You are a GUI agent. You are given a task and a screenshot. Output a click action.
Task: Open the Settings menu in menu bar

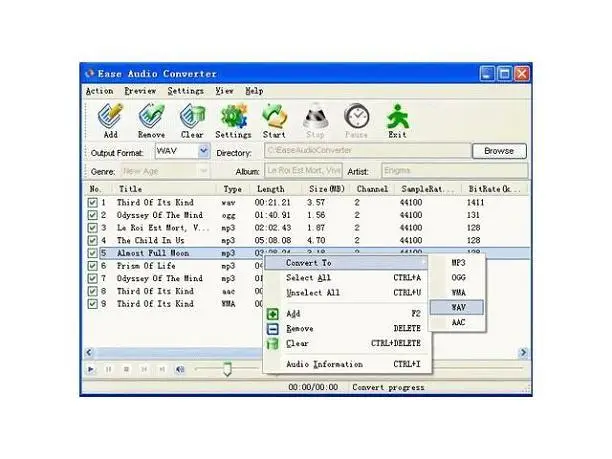click(185, 91)
